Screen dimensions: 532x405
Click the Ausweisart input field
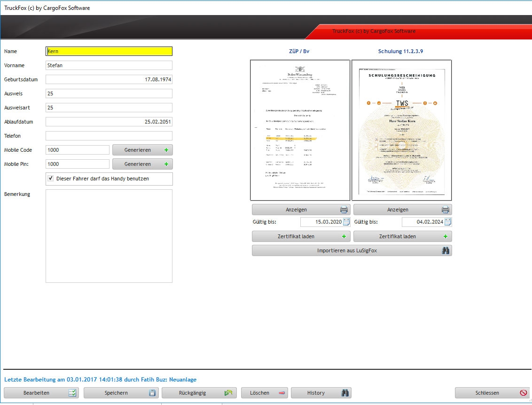pos(109,108)
